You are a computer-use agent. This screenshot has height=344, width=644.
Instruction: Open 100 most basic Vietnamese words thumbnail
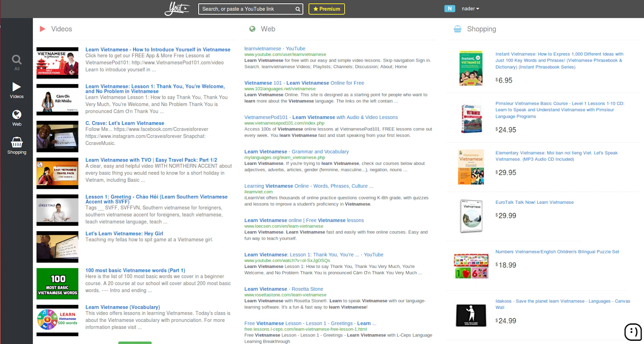tap(58, 284)
